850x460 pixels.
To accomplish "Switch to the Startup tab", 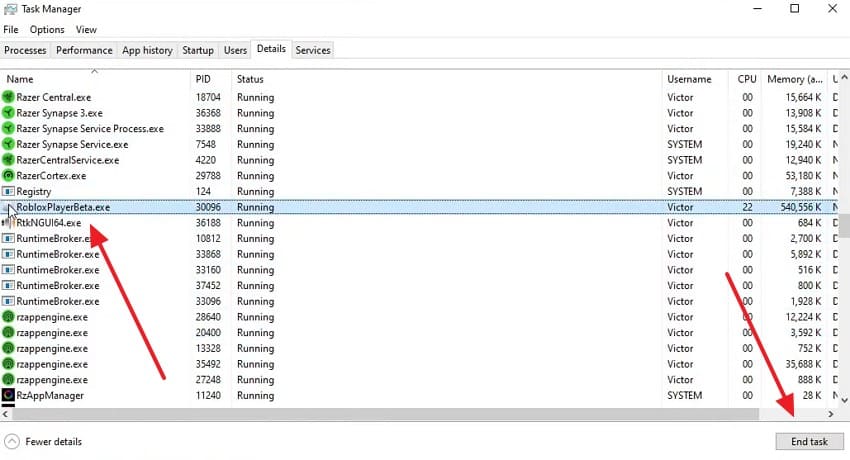I will coord(198,50).
